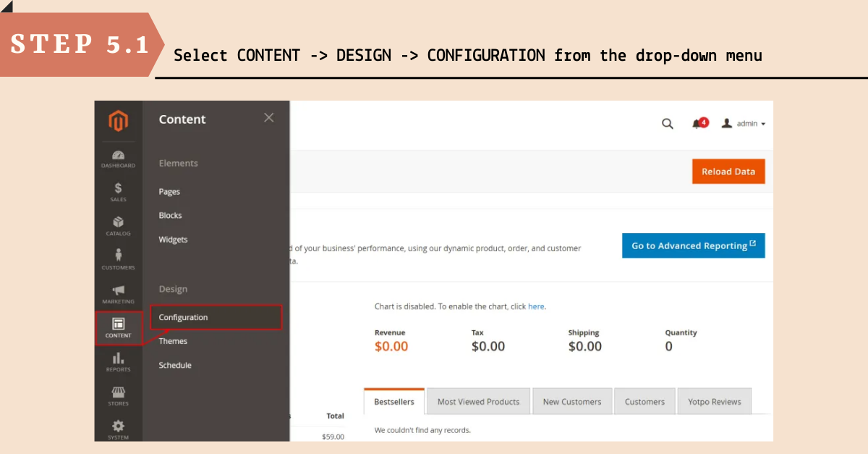The image size is (868, 454).
Task: Switch to Most Viewed Products tab
Action: point(478,402)
